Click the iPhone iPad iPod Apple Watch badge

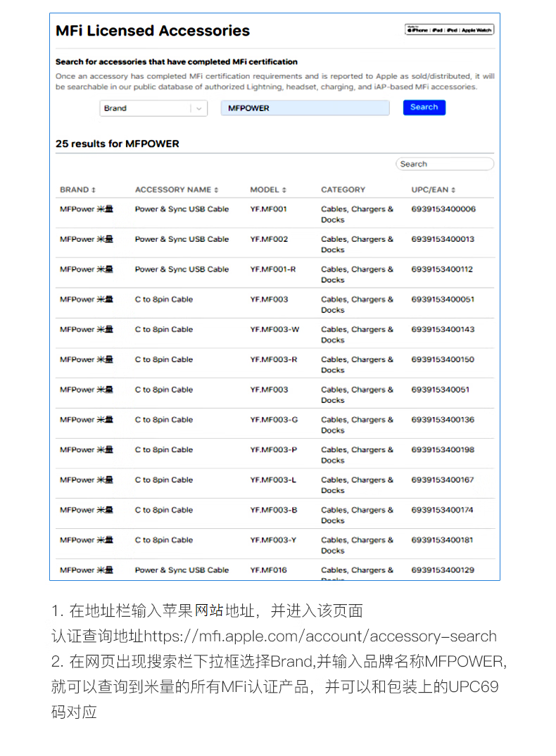449,30
